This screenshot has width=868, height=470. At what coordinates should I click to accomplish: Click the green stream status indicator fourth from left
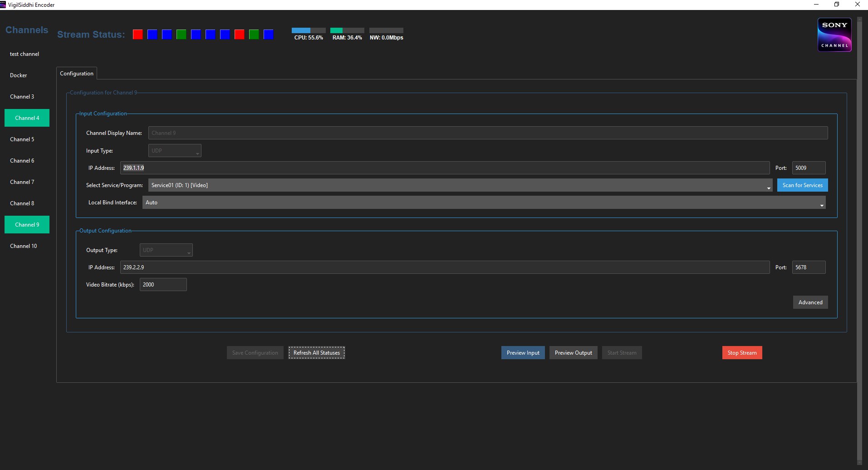coord(181,34)
